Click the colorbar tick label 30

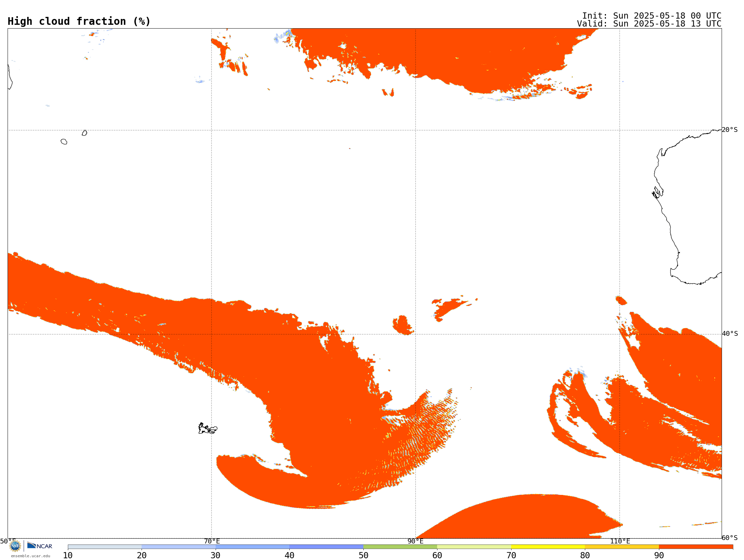tap(216, 556)
